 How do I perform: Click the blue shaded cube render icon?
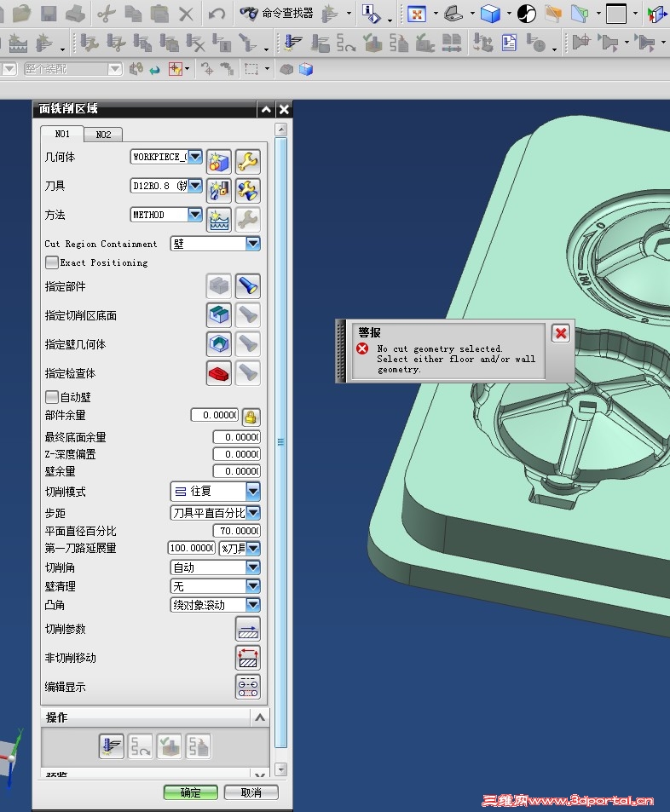tap(490, 14)
